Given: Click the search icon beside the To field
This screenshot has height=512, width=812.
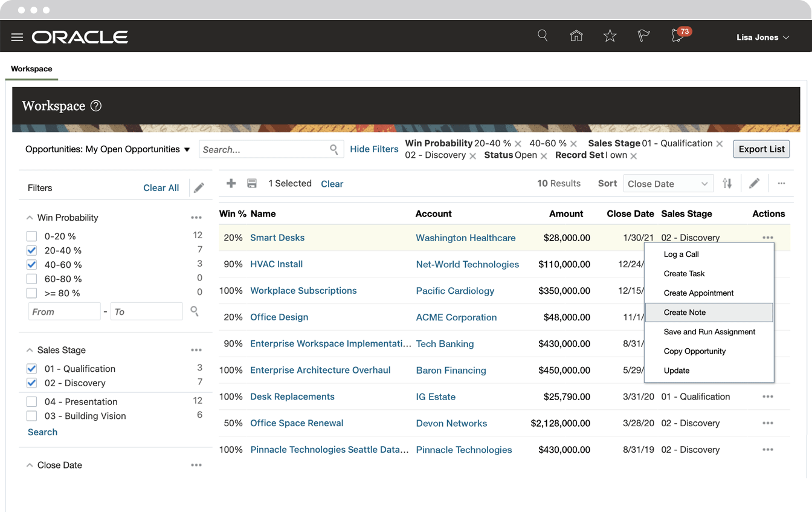Looking at the screenshot, I should 195,311.
